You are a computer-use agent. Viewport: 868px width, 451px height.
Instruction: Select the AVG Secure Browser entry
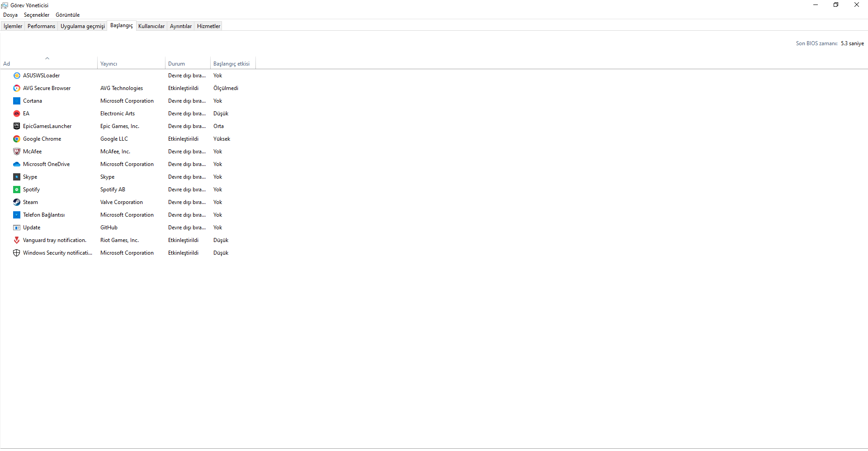(47, 88)
